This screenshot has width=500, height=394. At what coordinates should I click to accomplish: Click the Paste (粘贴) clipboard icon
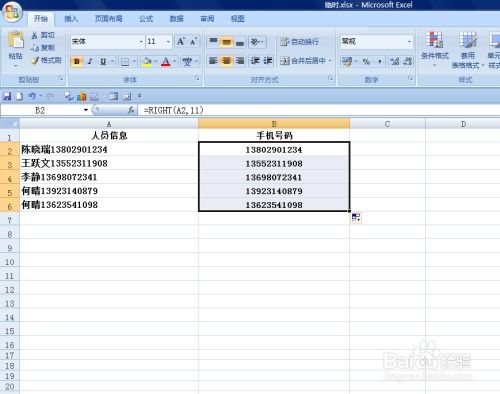(x=16, y=41)
